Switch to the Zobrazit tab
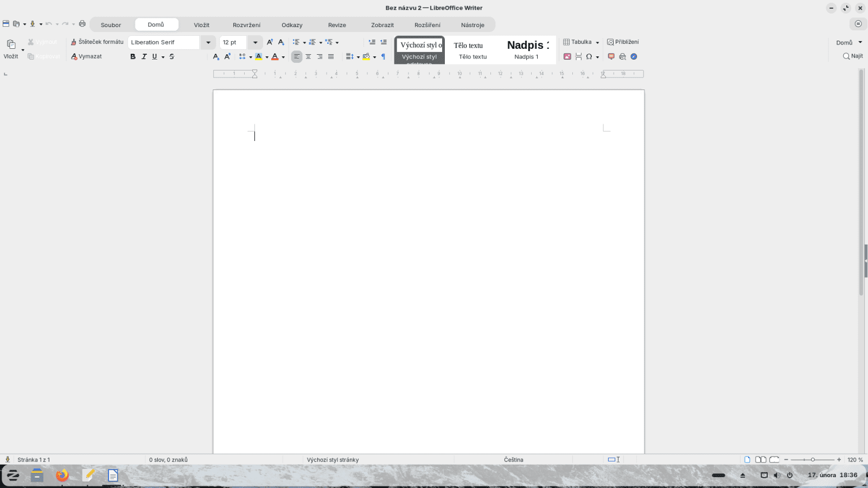This screenshot has width=868, height=488. click(382, 25)
